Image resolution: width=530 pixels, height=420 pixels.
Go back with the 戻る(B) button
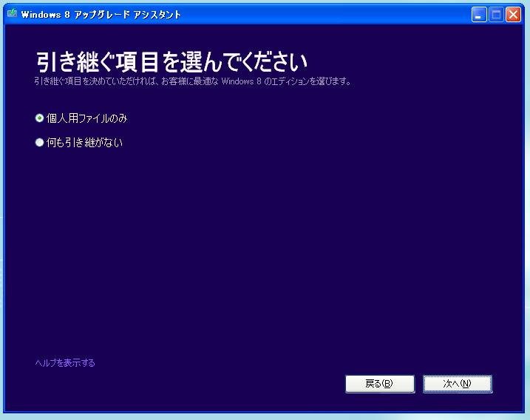pyautogui.click(x=380, y=384)
